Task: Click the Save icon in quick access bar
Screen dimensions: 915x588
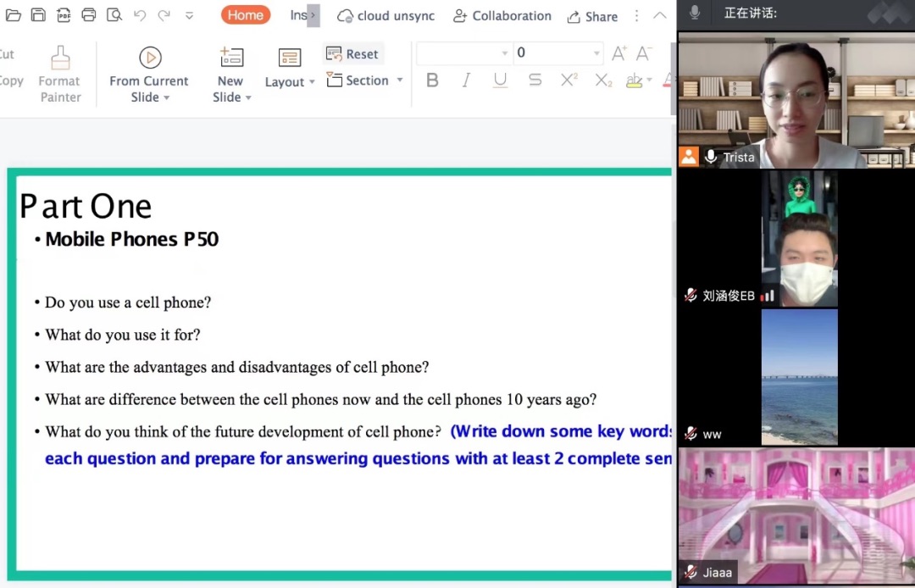Action: click(38, 15)
